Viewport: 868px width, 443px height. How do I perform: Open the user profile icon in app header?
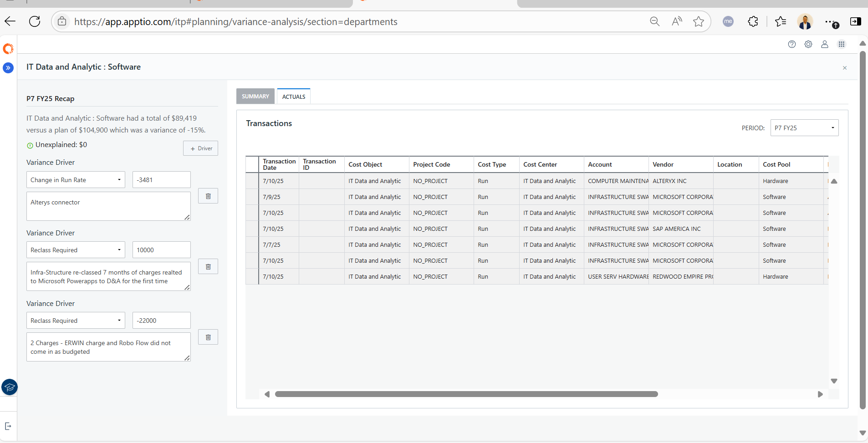[x=825, y=44]
